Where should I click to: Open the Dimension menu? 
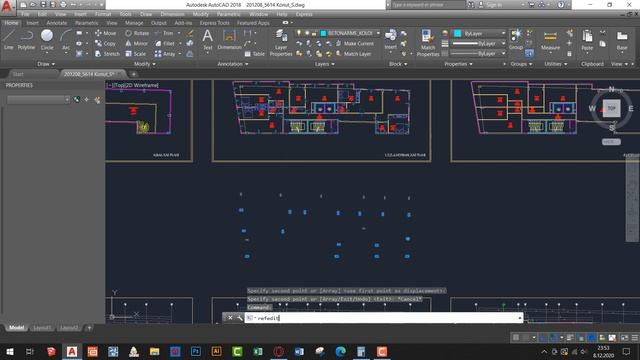(172, 14)
